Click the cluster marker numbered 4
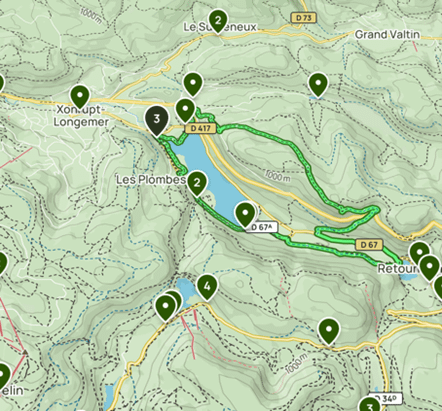This screenshot has height=411, width=442. pyautogui.click(x=207, y=287)
